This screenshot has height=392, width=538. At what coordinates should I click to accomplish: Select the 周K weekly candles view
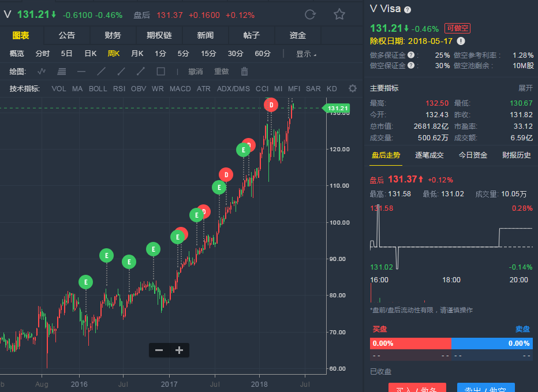click(x=114, y=54)
